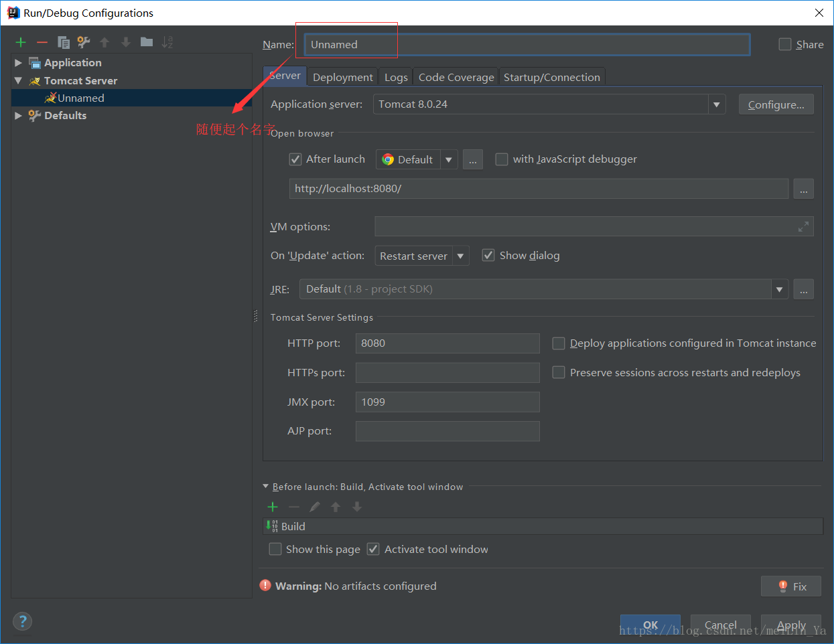Click the HTTP port field
The image size is (834, 644).
[447, 343]
